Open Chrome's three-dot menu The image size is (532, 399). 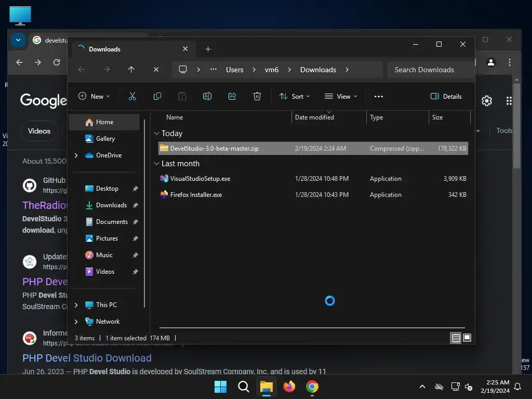click(509, 62)
